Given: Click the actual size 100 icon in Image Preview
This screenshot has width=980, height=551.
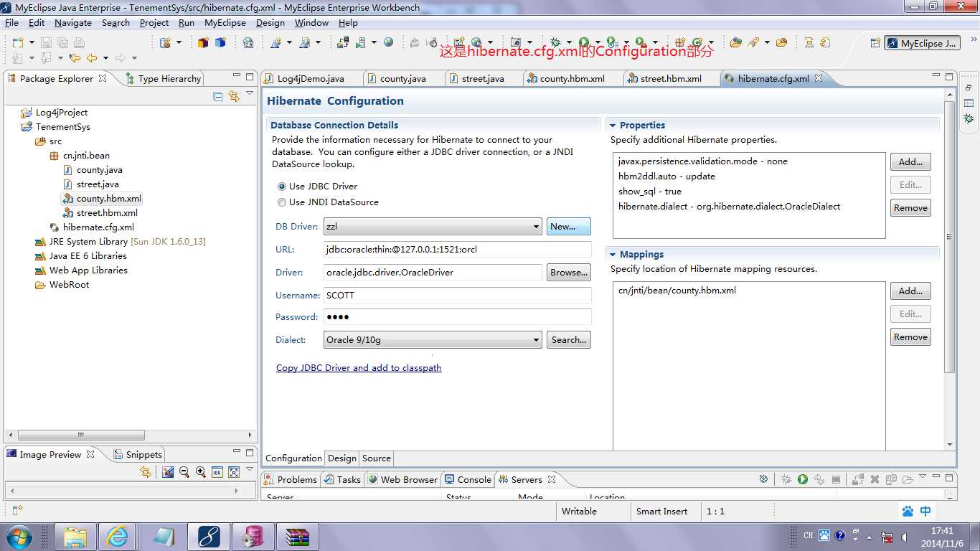Looking at the screenshot, I should click(x=217, y=472).
